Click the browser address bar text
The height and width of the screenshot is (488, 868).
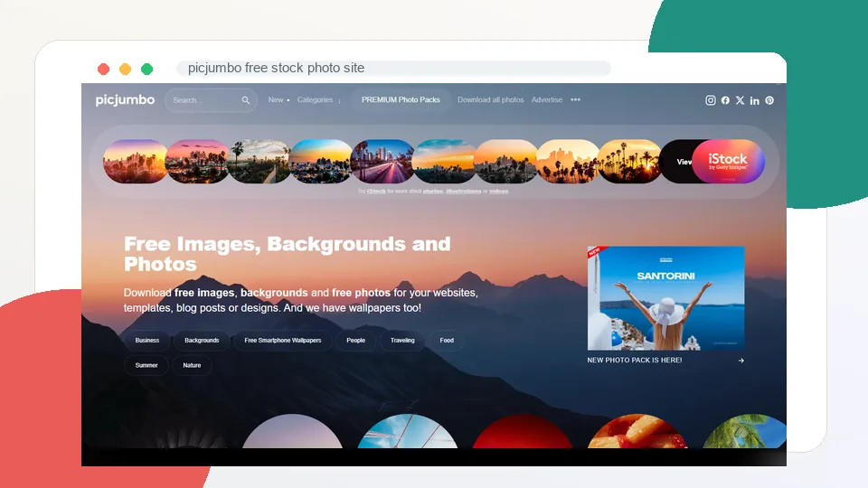pyautogui.click(x=277, y=68)
